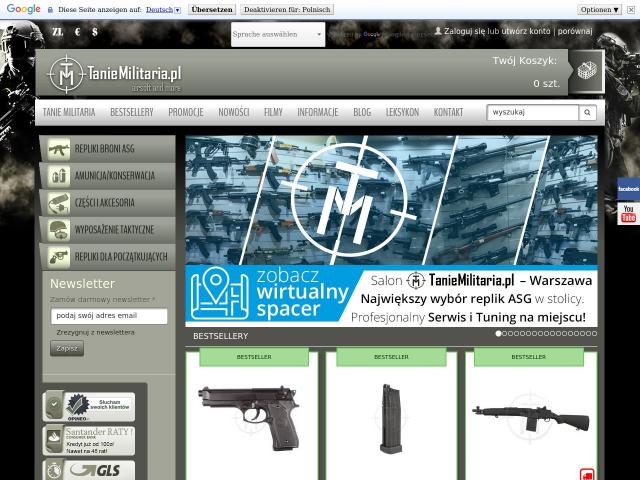Open the Kontakt menu item

pos(448,112)
